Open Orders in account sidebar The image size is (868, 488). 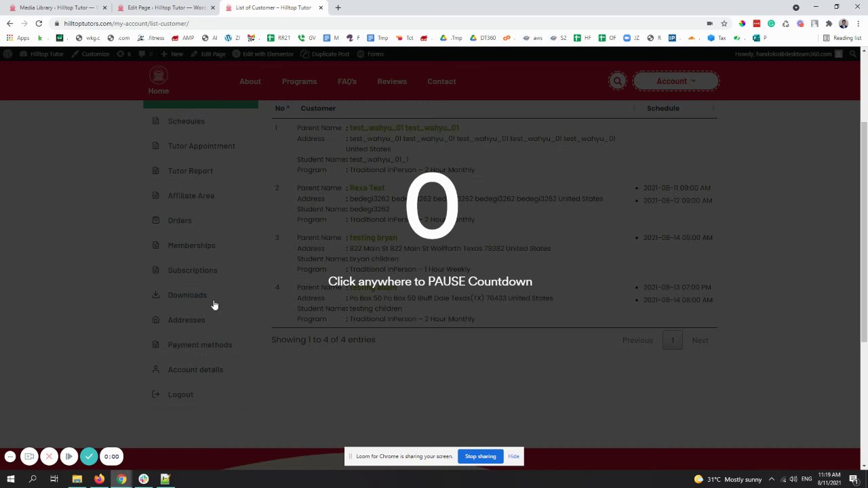click(180, 220)
